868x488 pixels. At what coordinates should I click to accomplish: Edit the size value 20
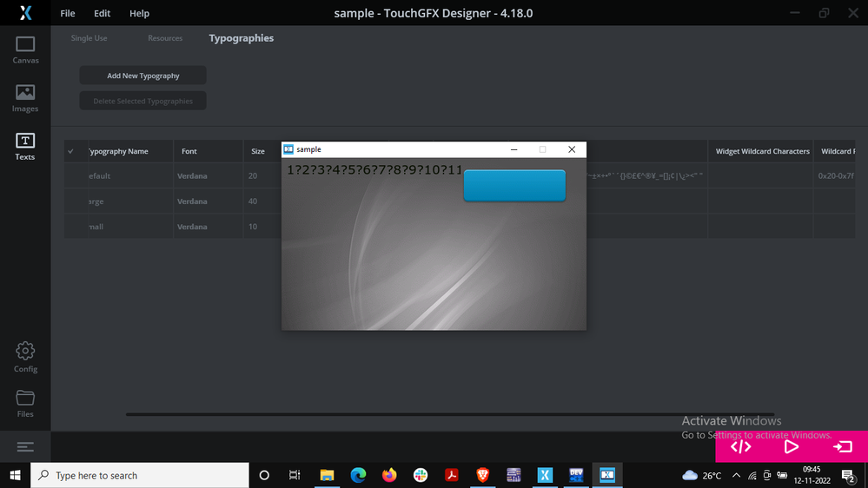[253, 176]
